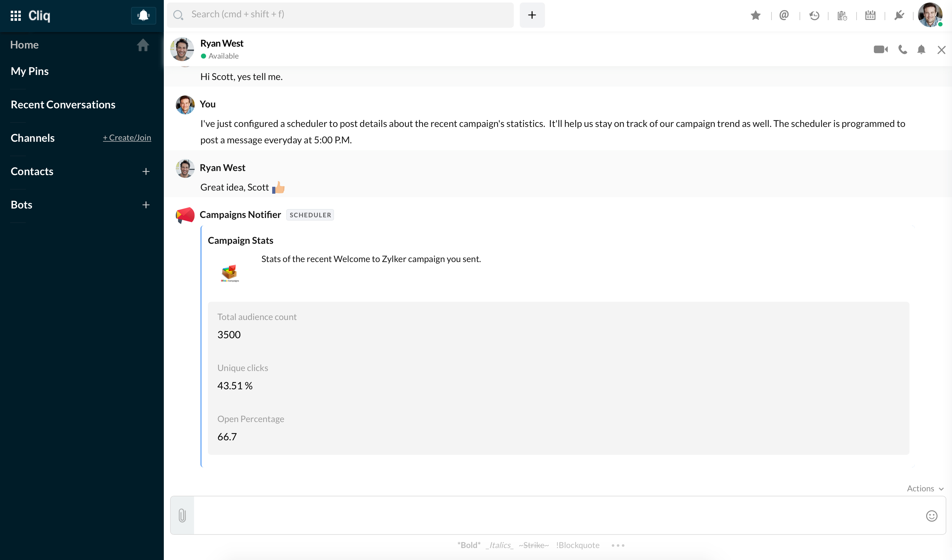Click the starred messages star icon
952x560 pixels.
[755, 15]
